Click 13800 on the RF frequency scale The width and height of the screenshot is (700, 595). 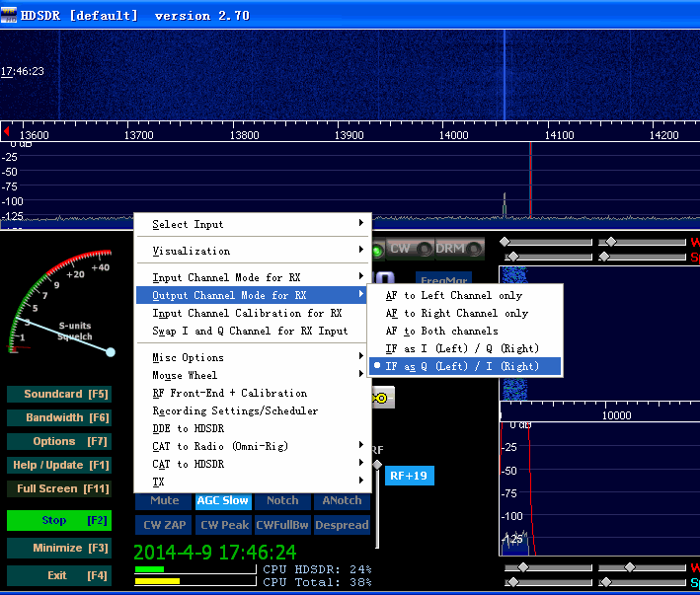[x=244, y=135]
